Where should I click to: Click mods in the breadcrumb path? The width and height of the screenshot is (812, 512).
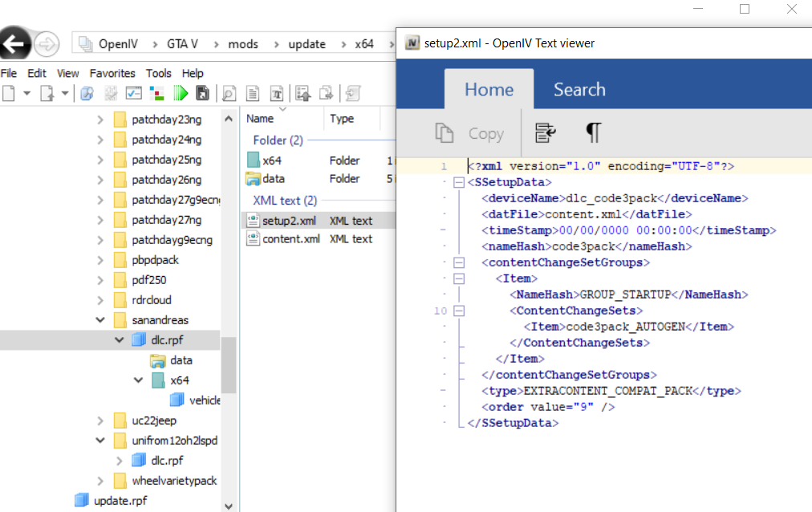[242, 44]
